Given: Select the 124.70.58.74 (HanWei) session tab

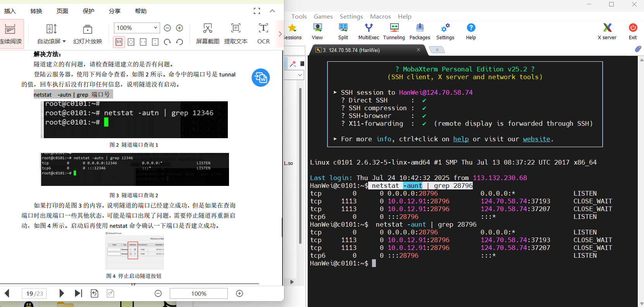Looking at the screenshot, I should 368,50.
